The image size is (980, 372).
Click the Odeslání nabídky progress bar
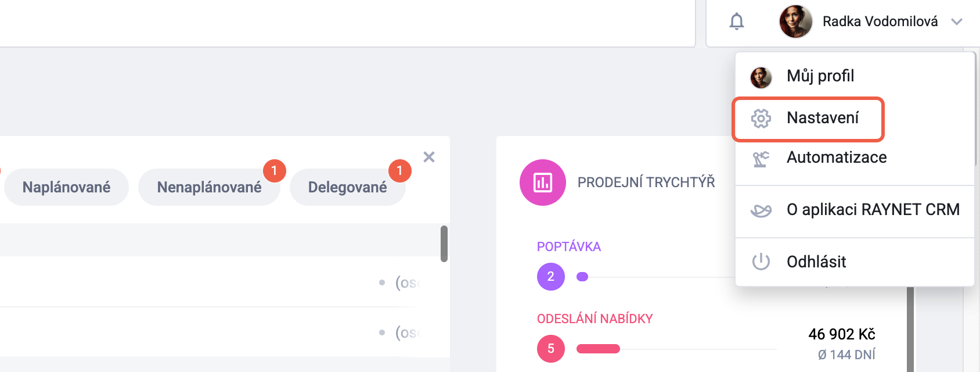(x=598, y=349)
